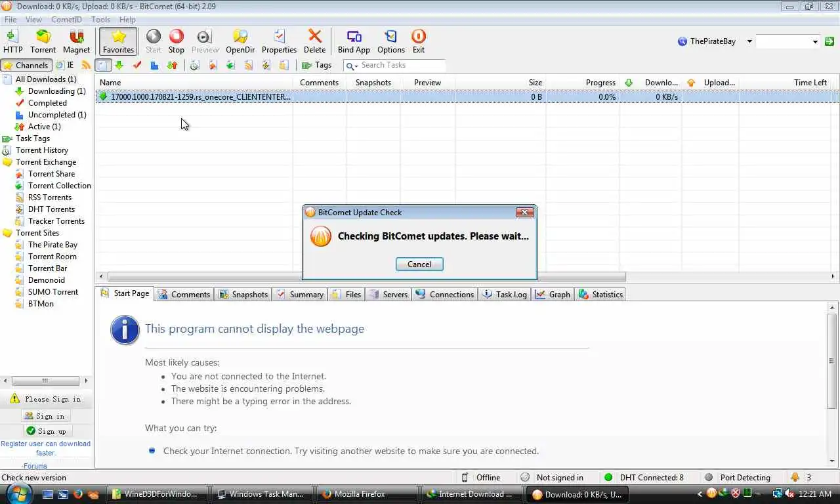Image resolution: width=840 pixels, height=504 pixels.
Task: Switch to the Summary tab
Action: coord(300,294)
